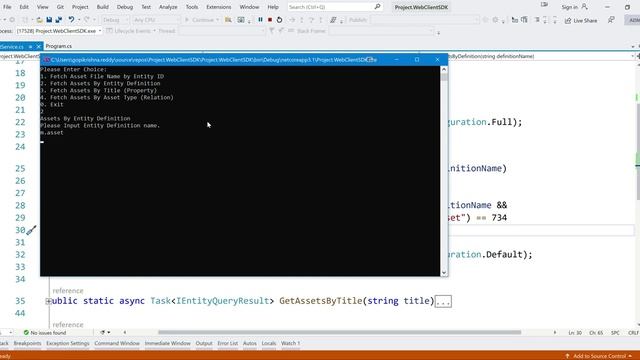This screenshot has height=360, width=640.
Task: Click the editor horizontal scrollbar thumb
Action: pyautogui.click(x=339, y=332)
